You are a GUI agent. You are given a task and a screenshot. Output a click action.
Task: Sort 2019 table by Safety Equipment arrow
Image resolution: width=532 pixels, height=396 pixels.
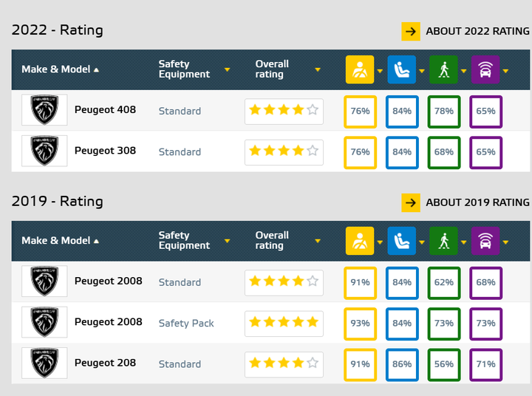[x=228, y=241]
